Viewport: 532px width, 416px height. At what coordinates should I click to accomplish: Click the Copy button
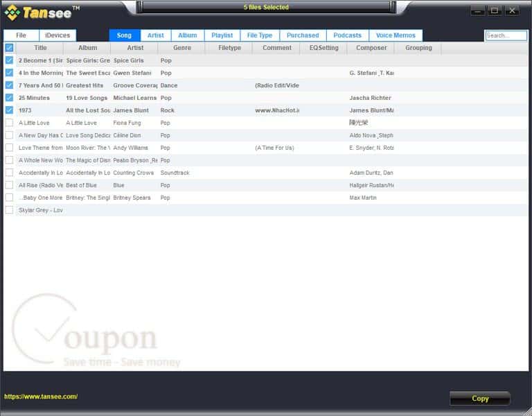480,399
